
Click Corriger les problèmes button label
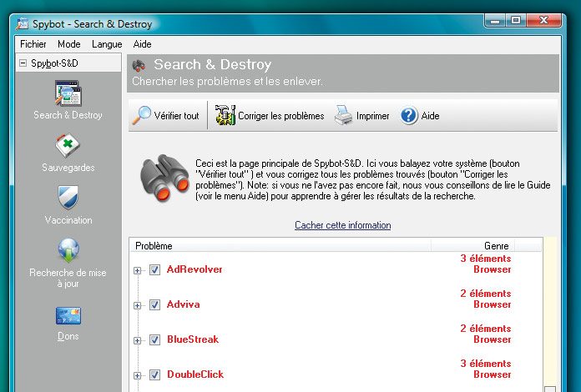(x=280, y=116)
